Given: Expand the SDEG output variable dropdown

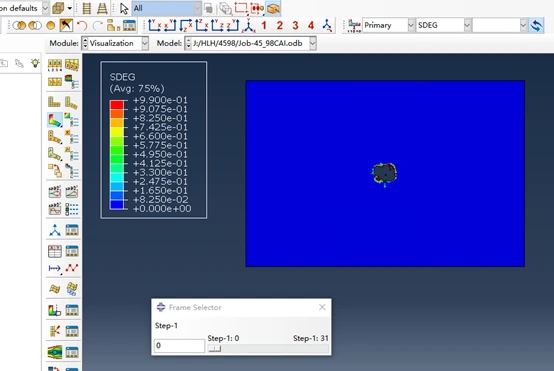Looking at the screenshot, I should pyautogui.click(x=444, y=25).
